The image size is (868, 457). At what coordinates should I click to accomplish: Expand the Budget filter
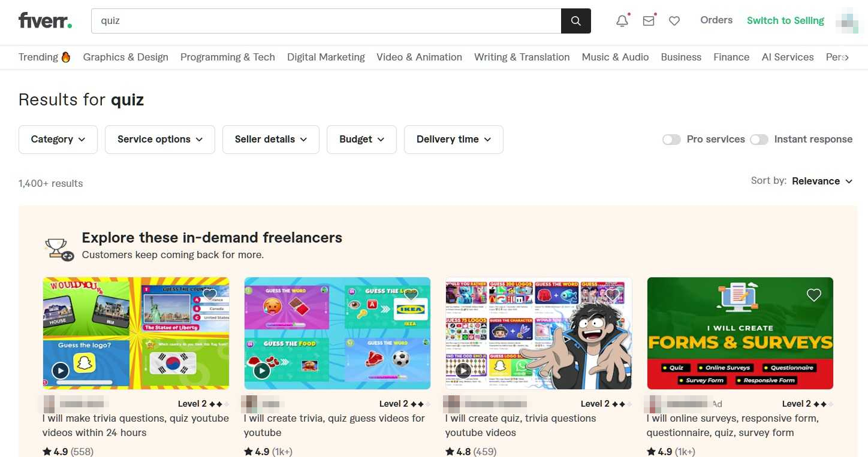[x=361, y=140]
